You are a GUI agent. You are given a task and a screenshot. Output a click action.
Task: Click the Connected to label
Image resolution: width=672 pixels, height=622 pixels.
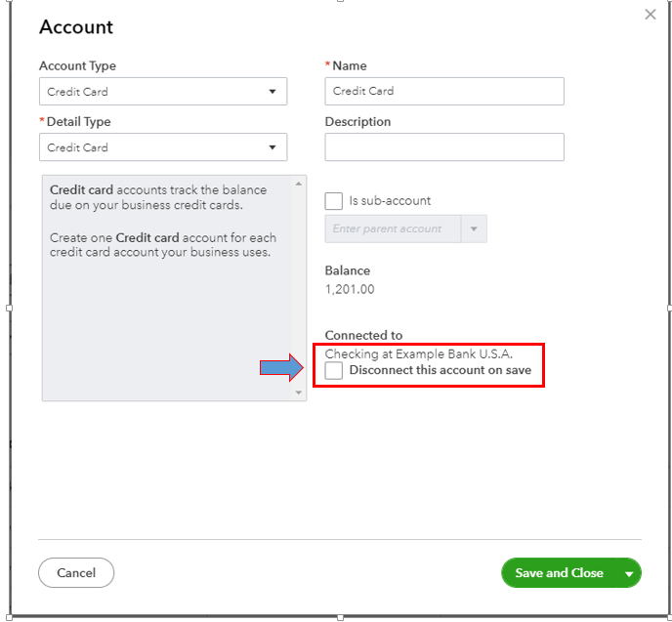click(x=363, y=335)
